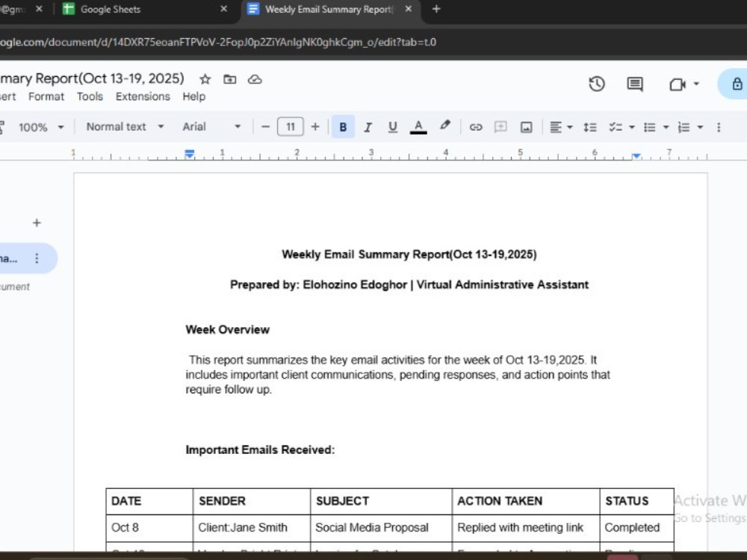Viewport: 747px width, 560px height.
Task: Close the Weekly Email Summary Report tab
Action: tap(409, 8)
